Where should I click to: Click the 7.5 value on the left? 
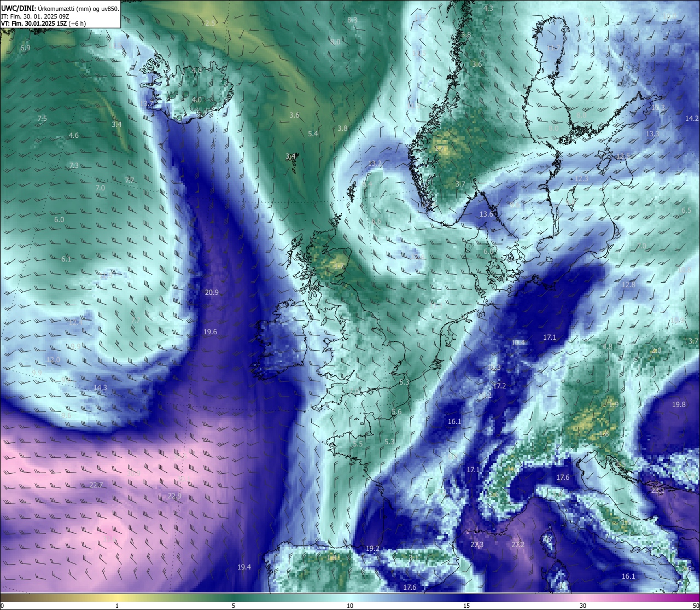click(x=42, y=119)
